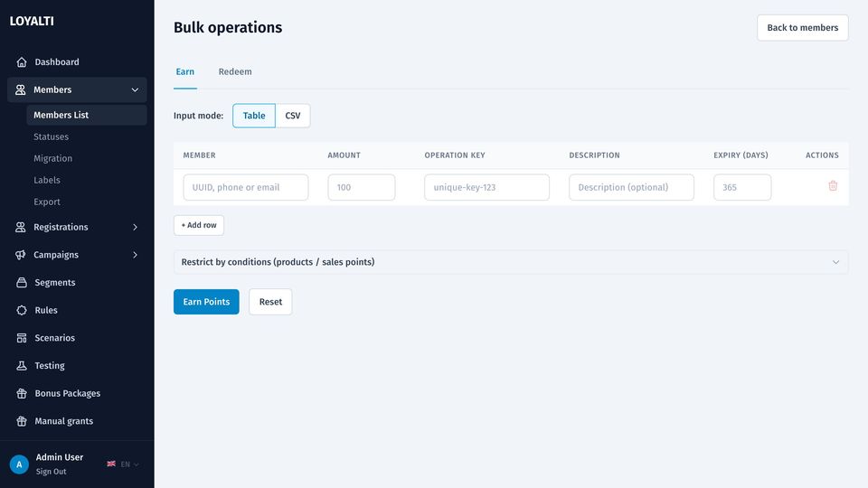Click the Bonus Packages gift icon
The height and width of the screenshot is (488, 868).
click(22, 393)
